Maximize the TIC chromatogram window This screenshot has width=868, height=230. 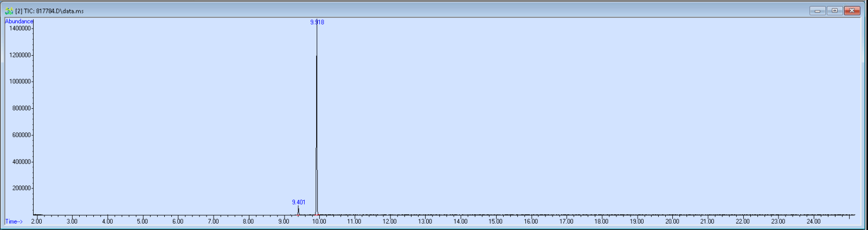(x=834, y=10)
